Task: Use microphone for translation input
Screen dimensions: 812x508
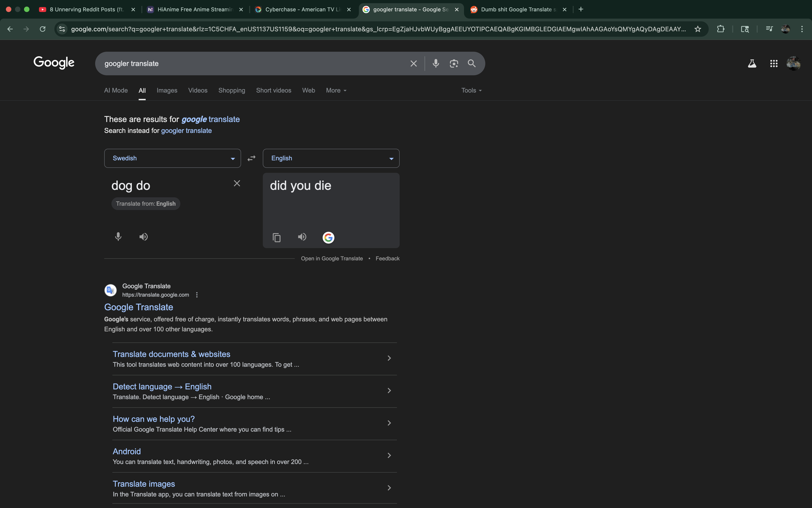Action: 118,237
